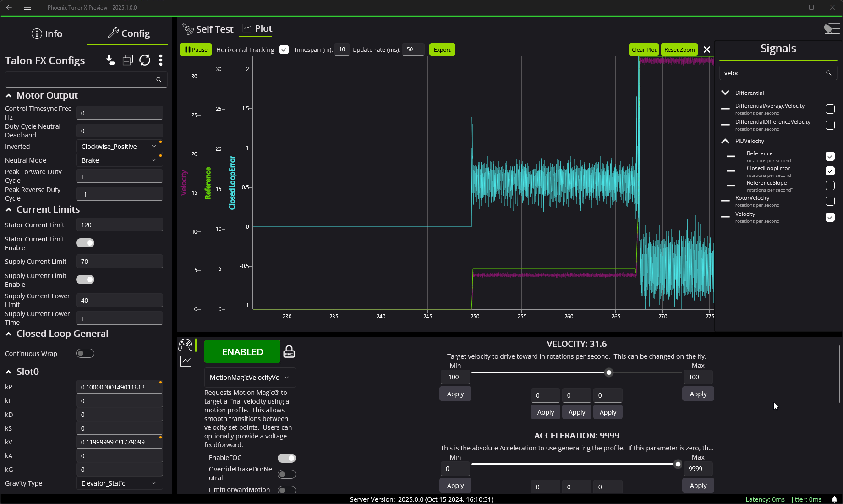Enable the RotorVelocity signal checkbox
Screen dimensions: 843x504
tap(830, 201)
